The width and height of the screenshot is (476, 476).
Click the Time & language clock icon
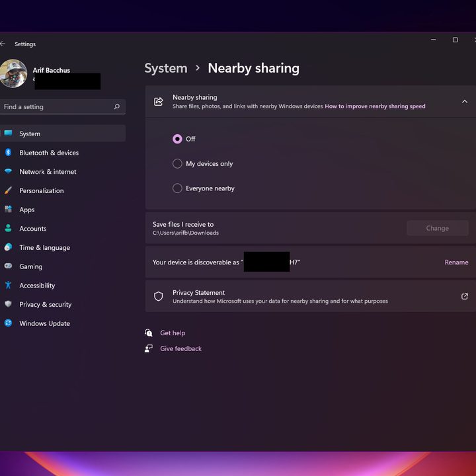pyautogui.click(x=8, y=247)
